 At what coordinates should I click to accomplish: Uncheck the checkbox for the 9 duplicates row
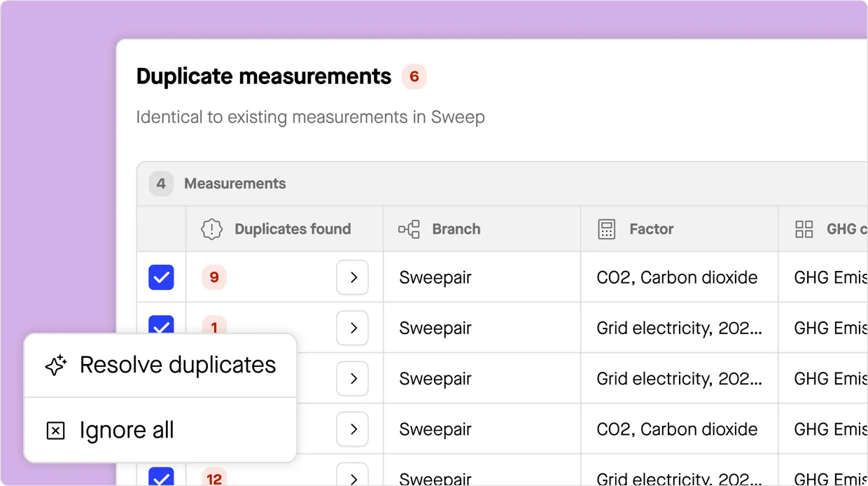[161, 277]
